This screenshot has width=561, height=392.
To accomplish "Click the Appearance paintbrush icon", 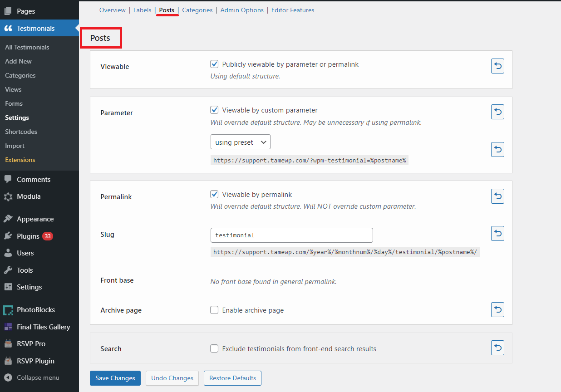I will click(x=8, y=219).
